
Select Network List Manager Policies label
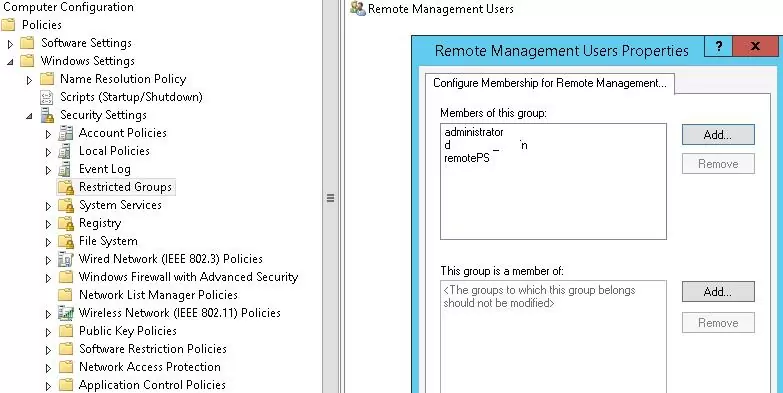(x=158, y=295)
